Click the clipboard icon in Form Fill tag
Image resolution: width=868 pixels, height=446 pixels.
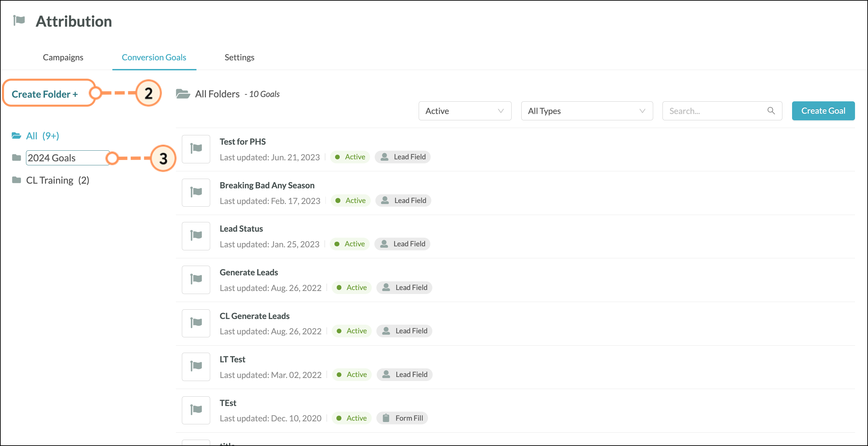click(386, 418)
